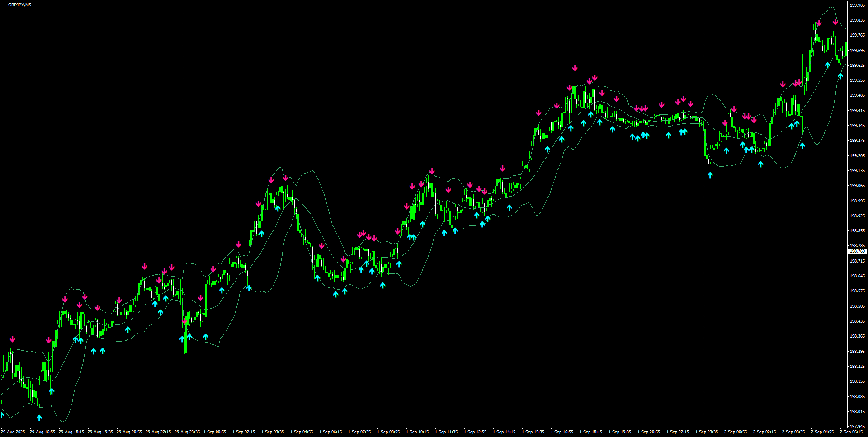Click the blue up arrow near the 198.295 support area

[x=94, y=350]
